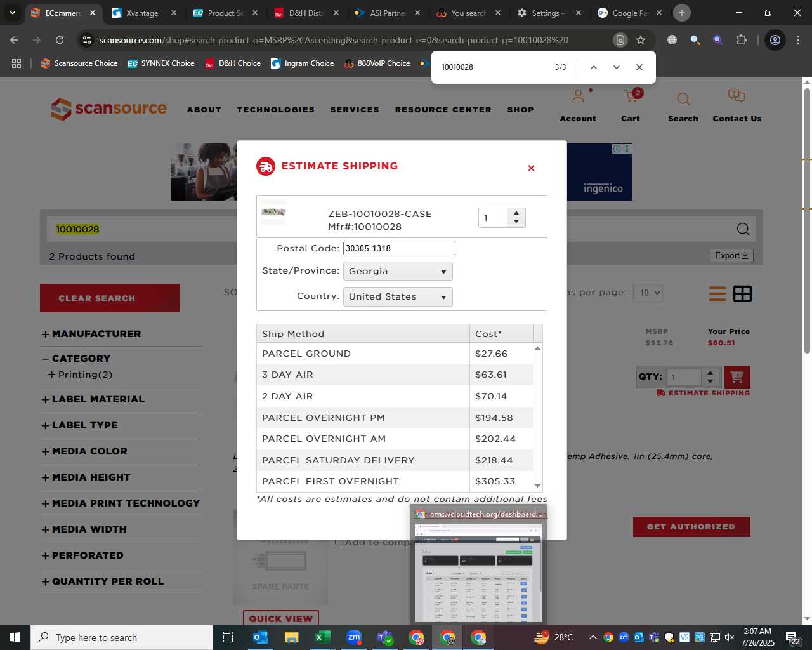Screen dimensions: 812x650
Task: Go to previous find-in-page match
Action: point(593,67)
